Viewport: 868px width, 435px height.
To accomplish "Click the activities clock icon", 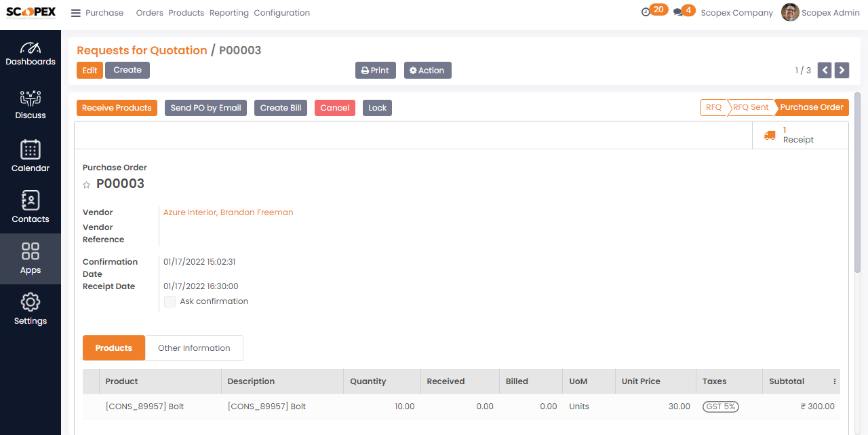I will pos(646,12).
